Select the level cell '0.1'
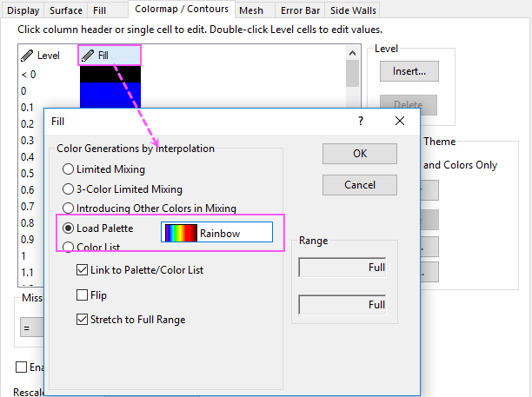Screen dimensions: 532x397 [27, 108]
